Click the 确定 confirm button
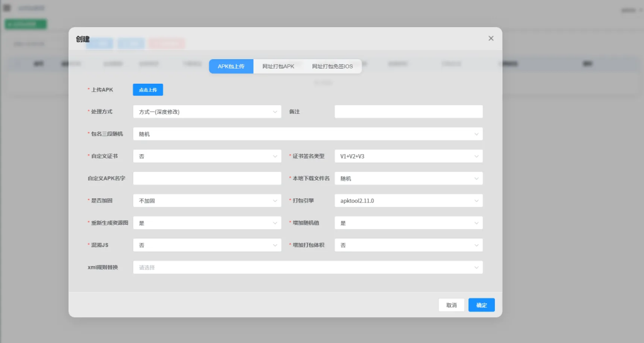This screenshot has width=644, height=343. click(481, 305)
